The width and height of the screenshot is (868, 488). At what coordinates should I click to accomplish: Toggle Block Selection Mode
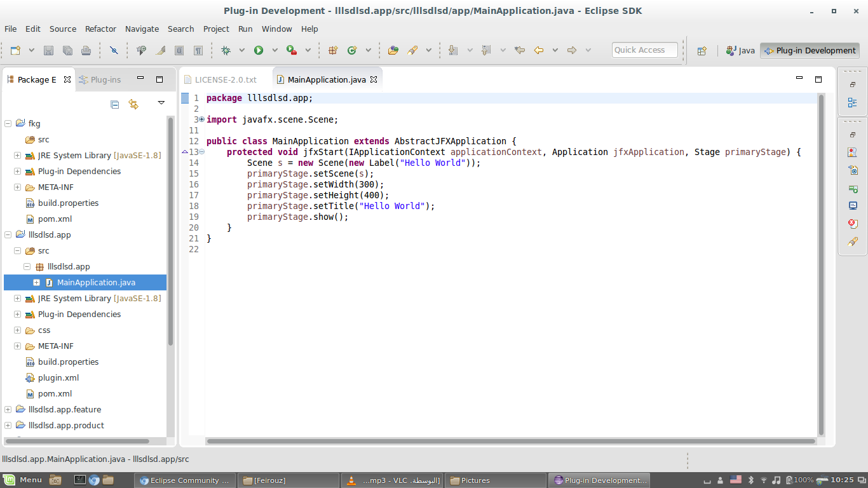tap(179, 50)
